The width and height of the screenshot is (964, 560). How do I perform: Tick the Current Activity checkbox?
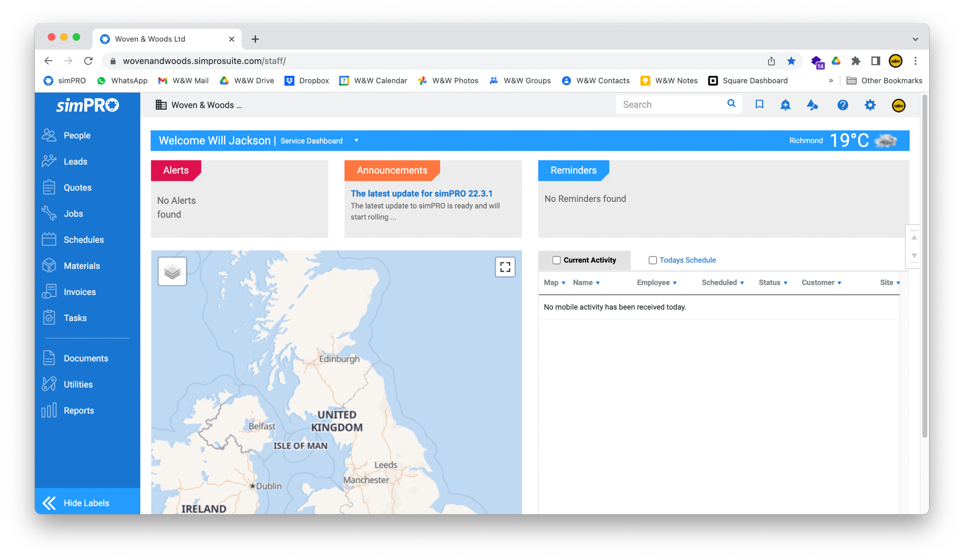pyautogui.click(x=556, y=260)
